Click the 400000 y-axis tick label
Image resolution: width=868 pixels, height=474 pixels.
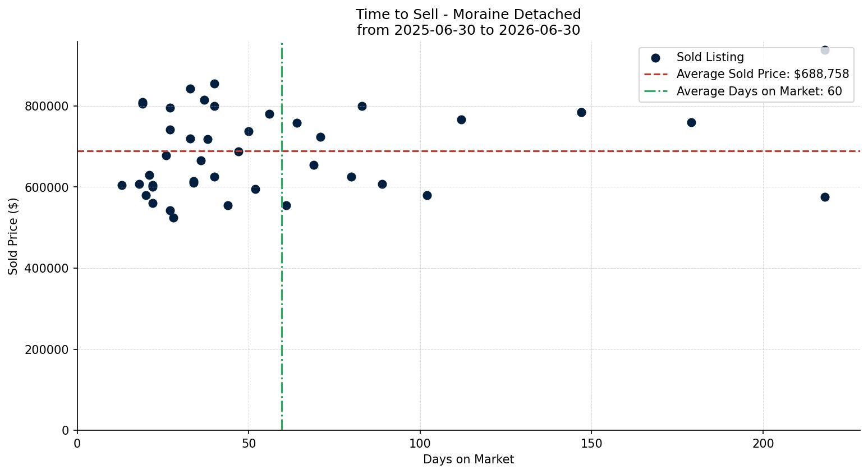tap(47, 269)
